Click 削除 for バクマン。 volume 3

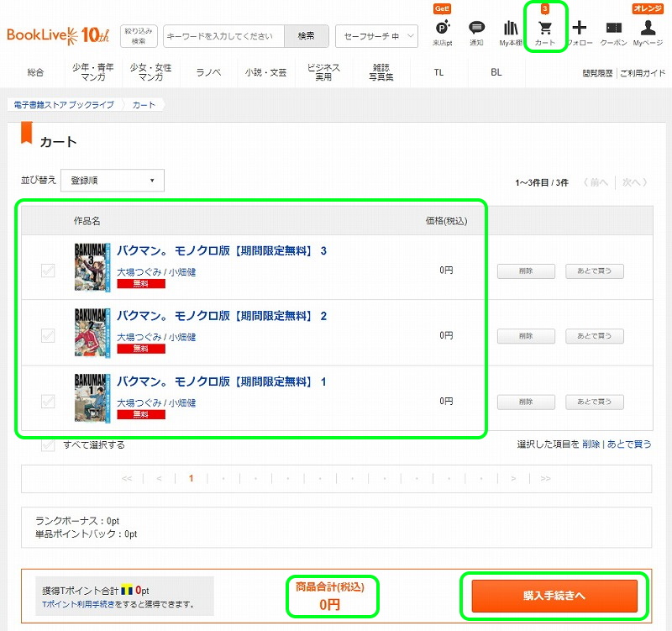(x=526, y=271)
